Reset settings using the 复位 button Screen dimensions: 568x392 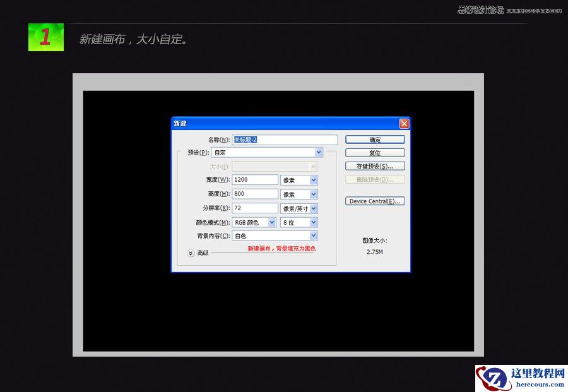[375, 152]
